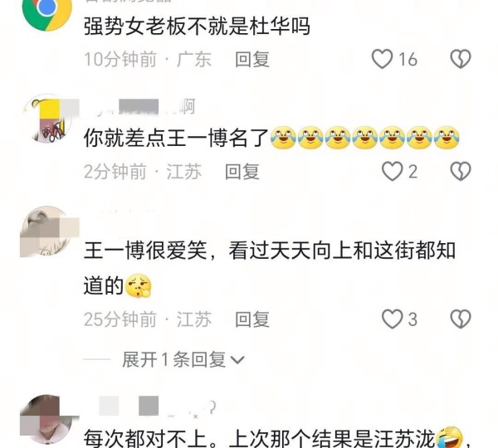Reply to the 2分钟前 江苏 comment
The width and height of the screenshot is (498, 448).
point(242,172)
